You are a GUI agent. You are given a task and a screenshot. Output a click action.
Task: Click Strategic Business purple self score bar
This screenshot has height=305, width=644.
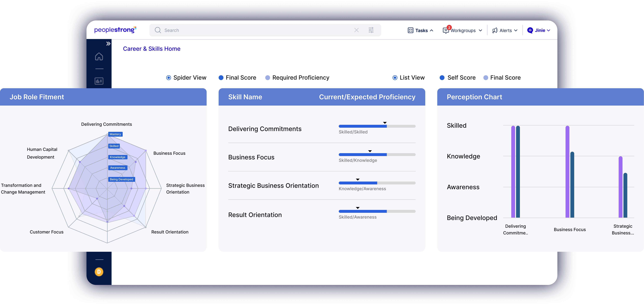620,187
